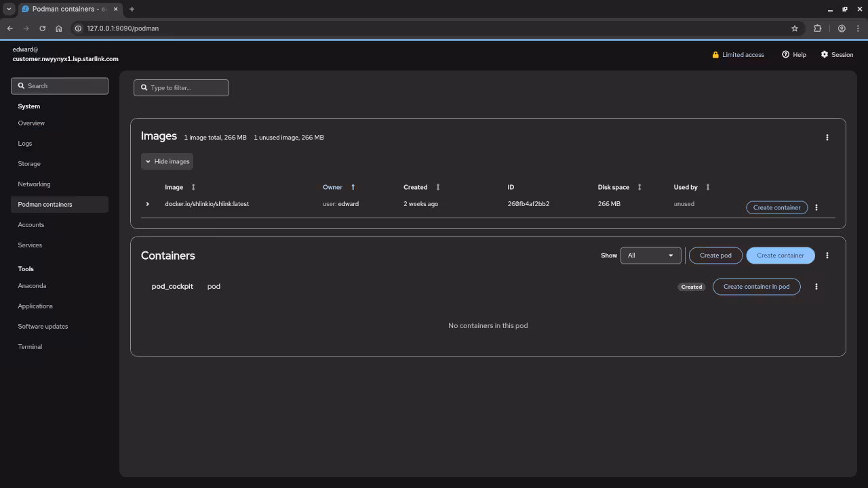
Task: Click the browser reload icon
Action: 42,28
